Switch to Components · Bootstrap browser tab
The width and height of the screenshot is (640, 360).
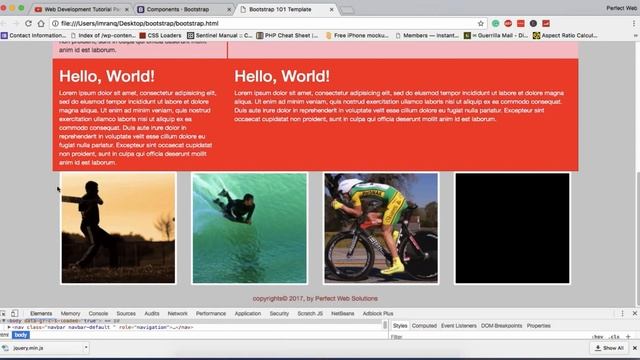tap(183, 9)
